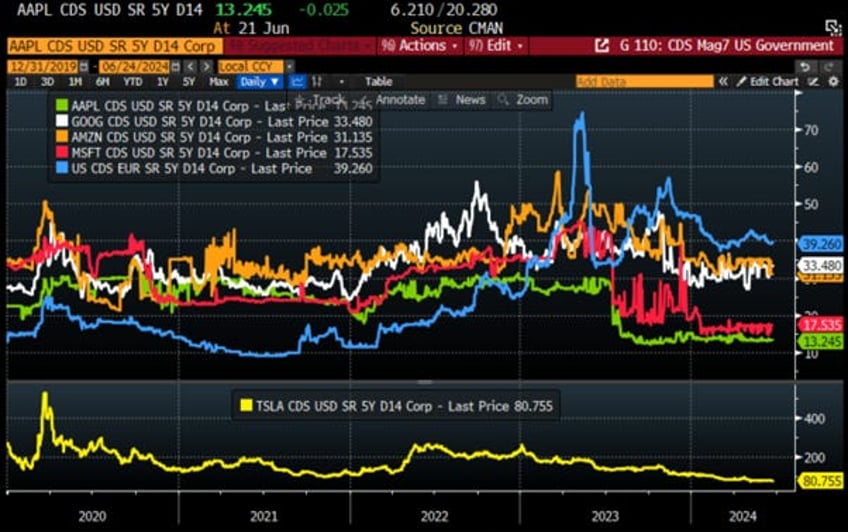Select the 5Y range

click(x=188, y=82)
